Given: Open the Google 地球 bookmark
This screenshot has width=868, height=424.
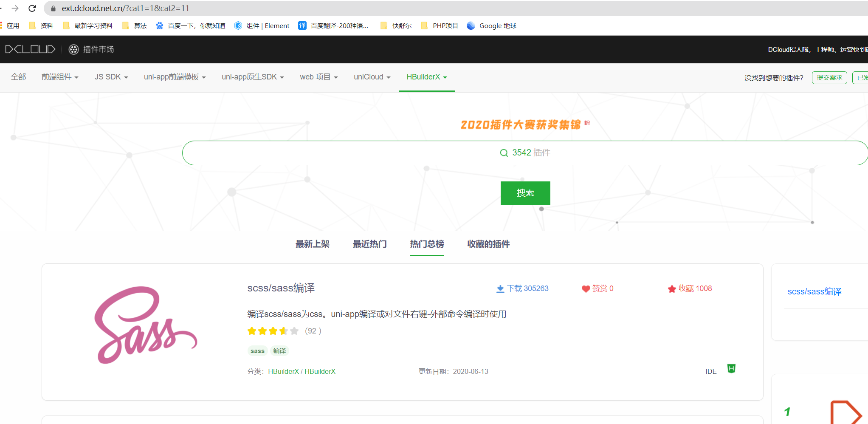Looking at the screenshot, I should [492, 25].
